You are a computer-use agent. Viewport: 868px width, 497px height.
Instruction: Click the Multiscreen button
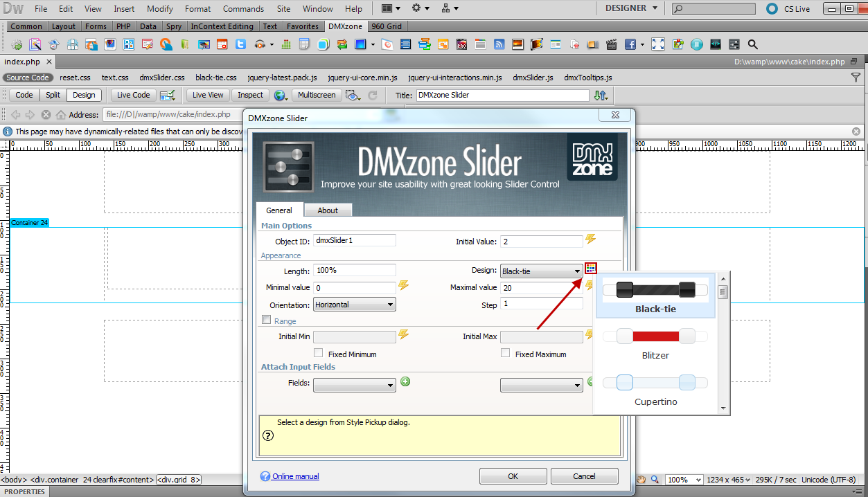[317, 96]
